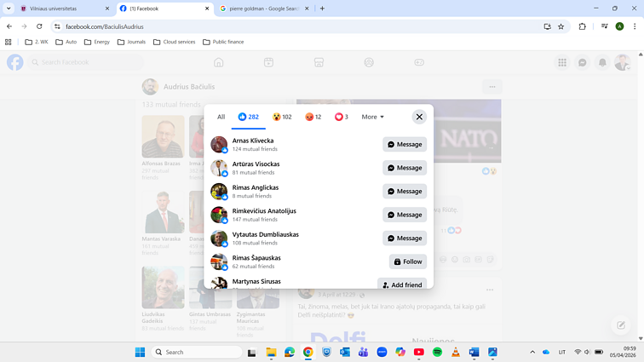
Task: Message Vytautas Dumbliauskas
Action: (405, 238)
